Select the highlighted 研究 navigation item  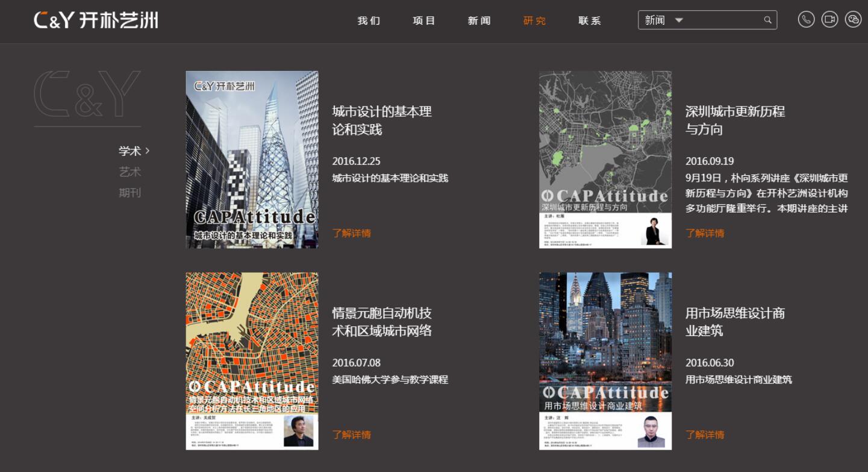[534, 20]
